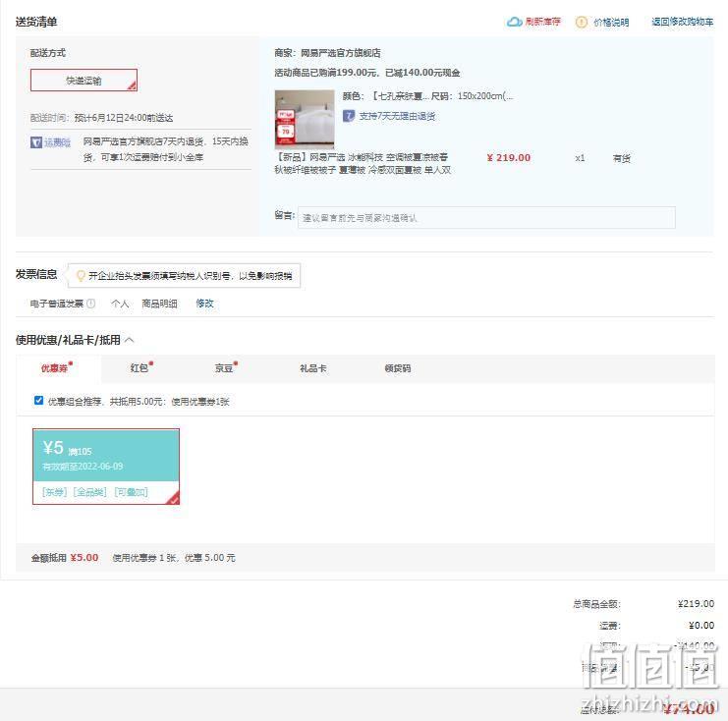Click 总商品金额 ¥219.00 value
This screenshot has height=721, width=728.
pyautogui.click(x=696, y=604)
